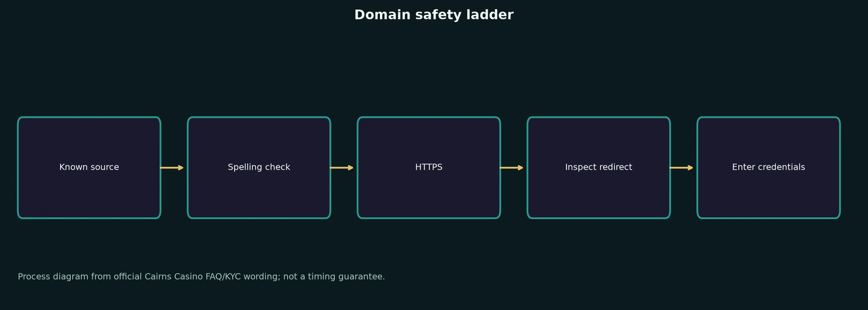This screenshot has width=868, height=310.
Task: Select the 'HTTPS' step box
Action: (x=429, y=168)
